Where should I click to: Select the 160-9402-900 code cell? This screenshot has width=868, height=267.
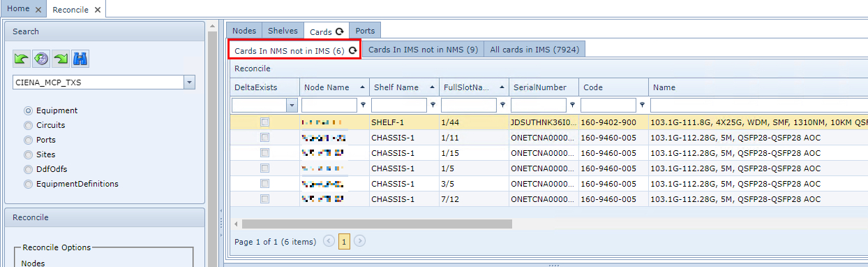(613, 122)
